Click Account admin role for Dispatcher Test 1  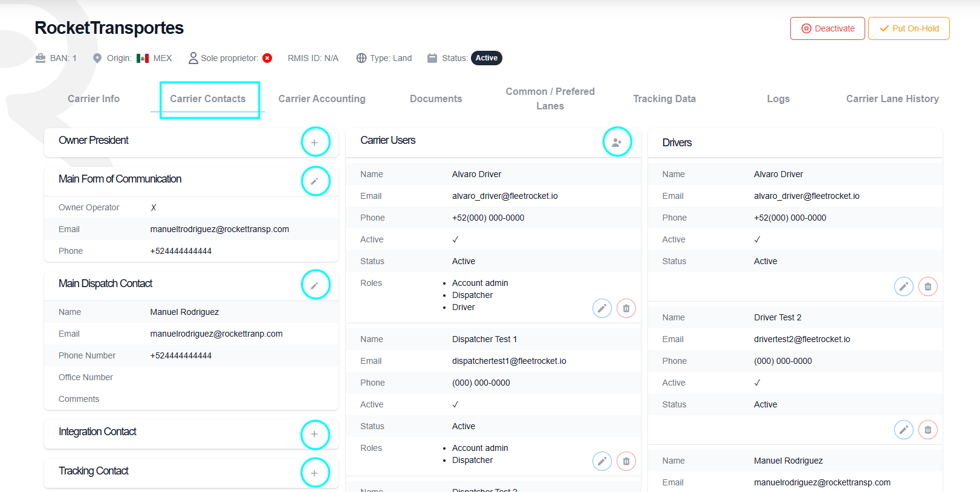tap(480, 448)
